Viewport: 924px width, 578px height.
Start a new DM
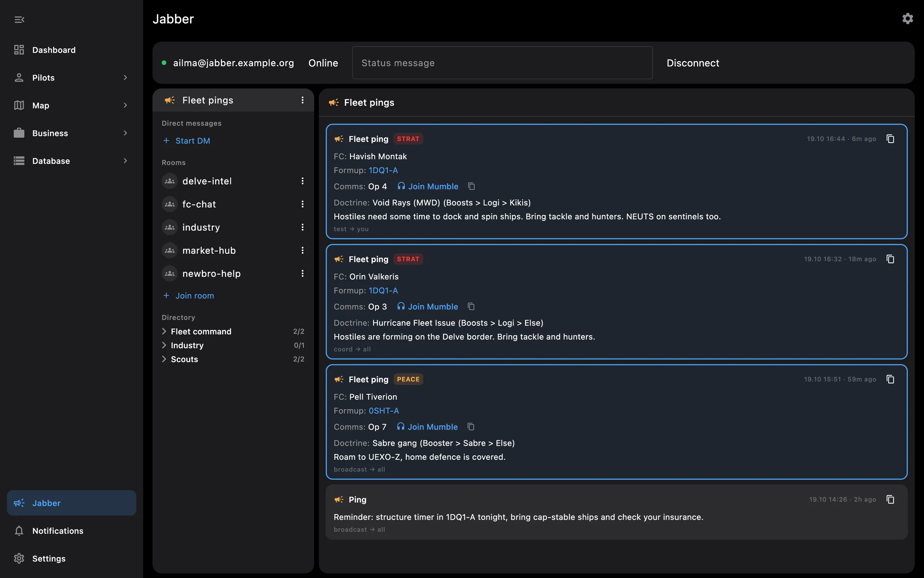tap(187, 141)
